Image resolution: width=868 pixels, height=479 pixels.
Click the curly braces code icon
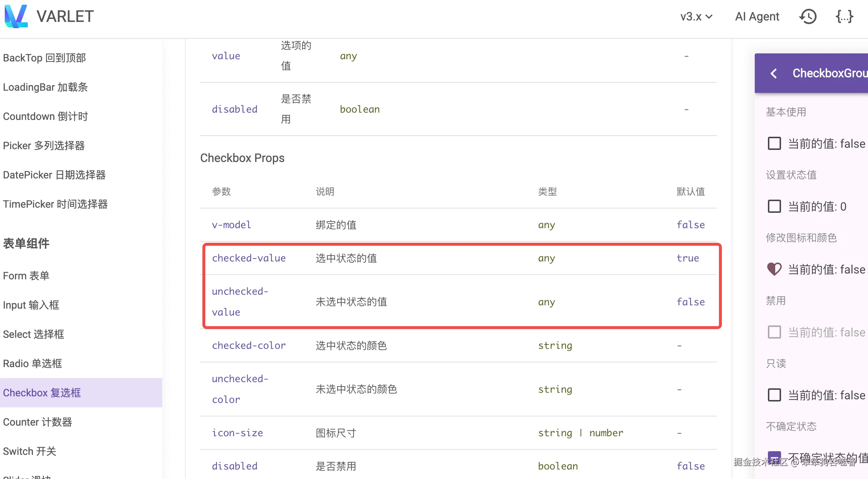[x=844, y=16]
